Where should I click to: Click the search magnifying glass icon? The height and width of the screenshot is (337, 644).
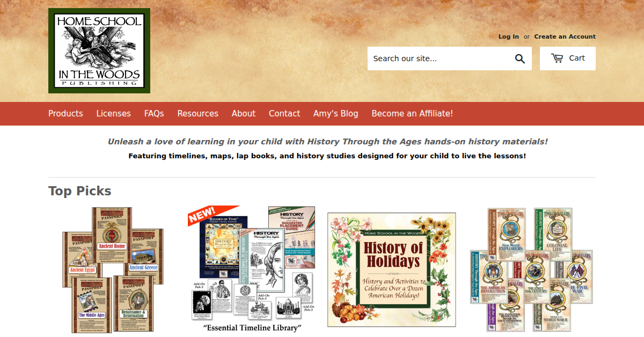(519, 58)
